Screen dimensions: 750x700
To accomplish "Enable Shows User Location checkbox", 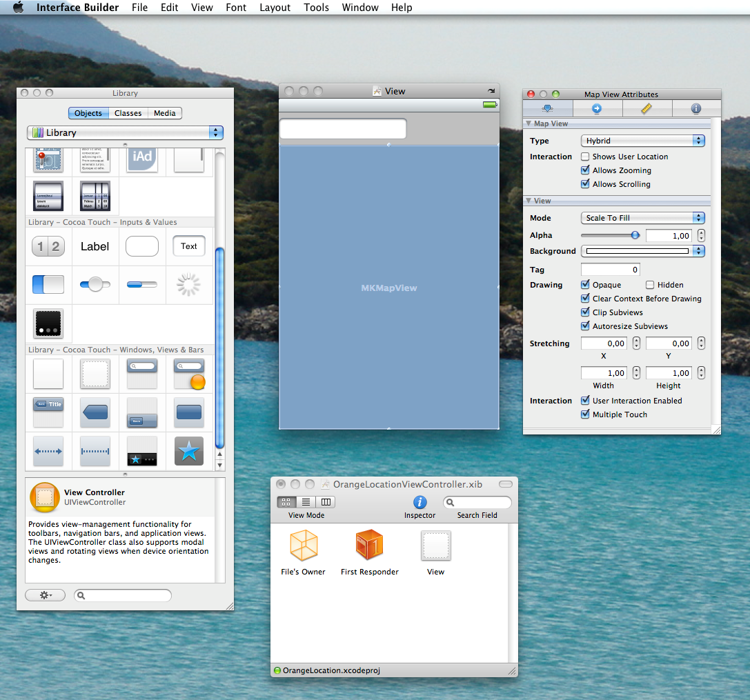I will [x=585, y=157].
